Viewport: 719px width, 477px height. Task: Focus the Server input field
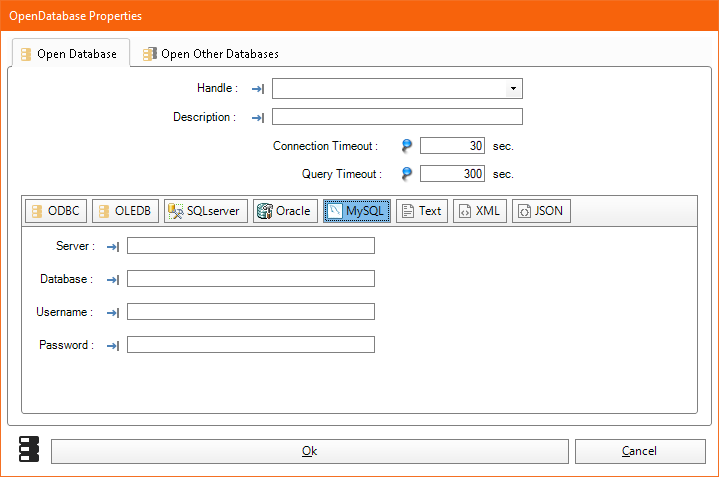click(251, 245)
